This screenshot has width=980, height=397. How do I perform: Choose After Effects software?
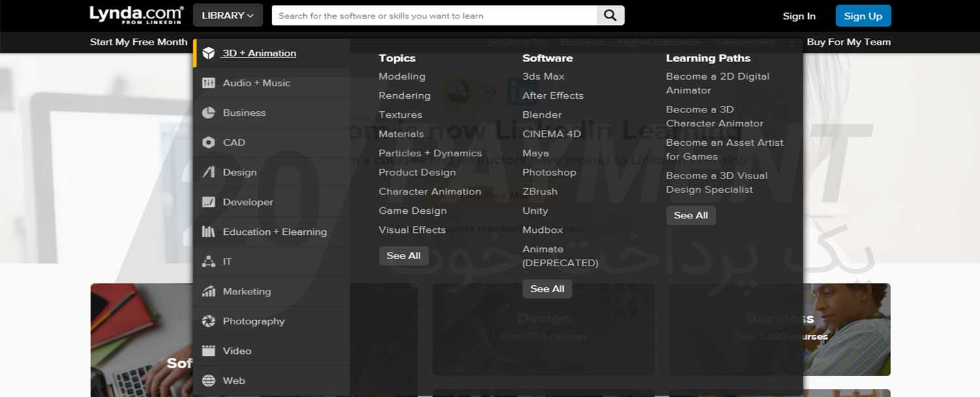point(553,95)
